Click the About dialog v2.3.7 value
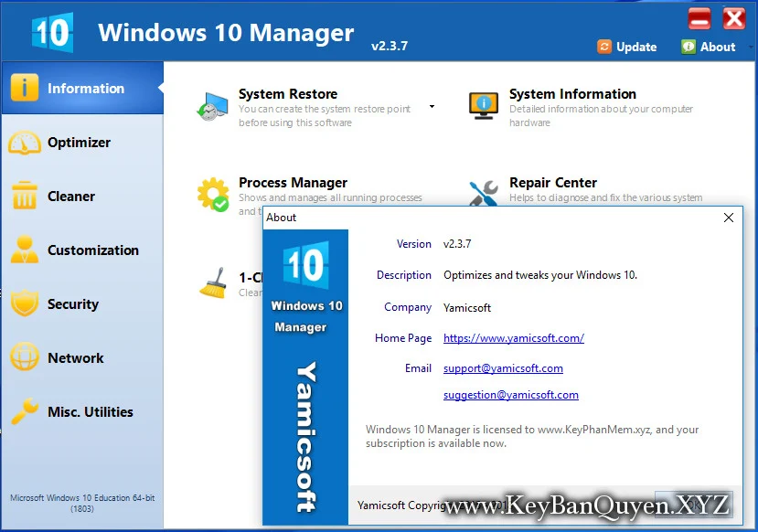 click(457, 244)
